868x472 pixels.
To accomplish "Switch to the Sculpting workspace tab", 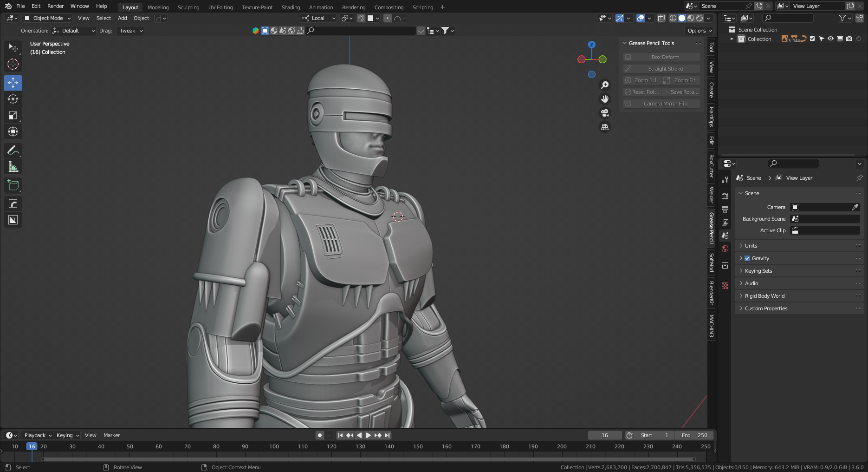I will [188, 7].
